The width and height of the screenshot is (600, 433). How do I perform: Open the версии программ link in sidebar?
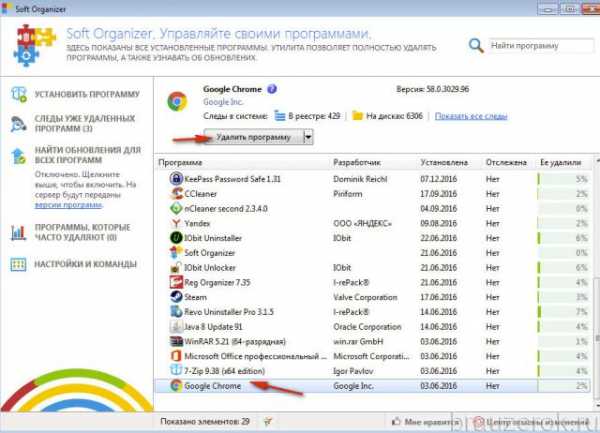(68, 205)
